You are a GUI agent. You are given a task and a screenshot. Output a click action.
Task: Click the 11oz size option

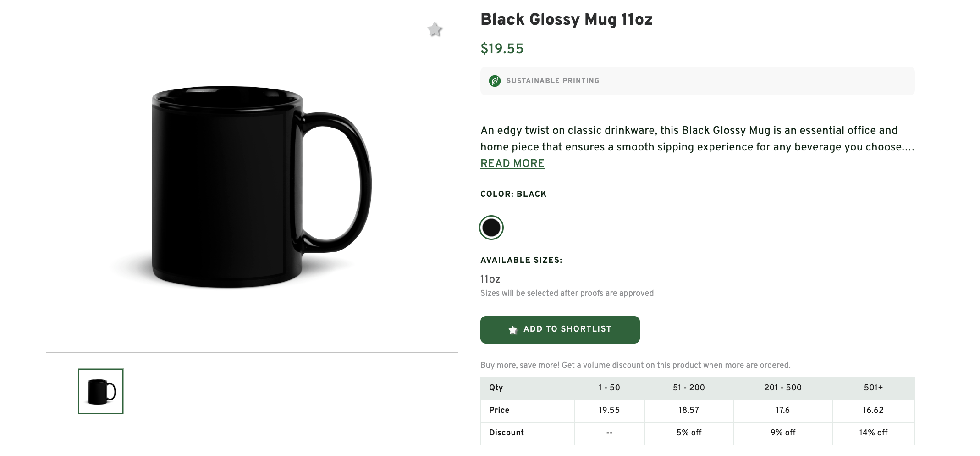[x=490, y=279]
